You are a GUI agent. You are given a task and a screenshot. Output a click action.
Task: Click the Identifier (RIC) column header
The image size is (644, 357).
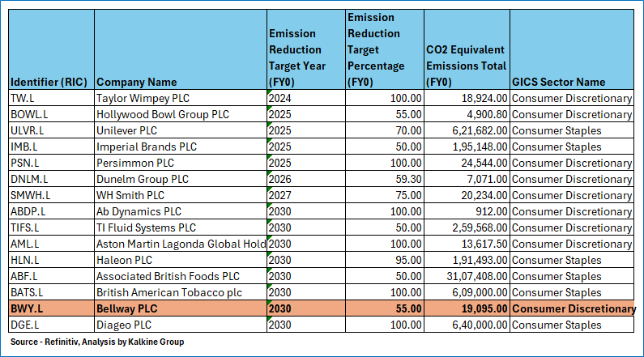(x=50, y=82)
